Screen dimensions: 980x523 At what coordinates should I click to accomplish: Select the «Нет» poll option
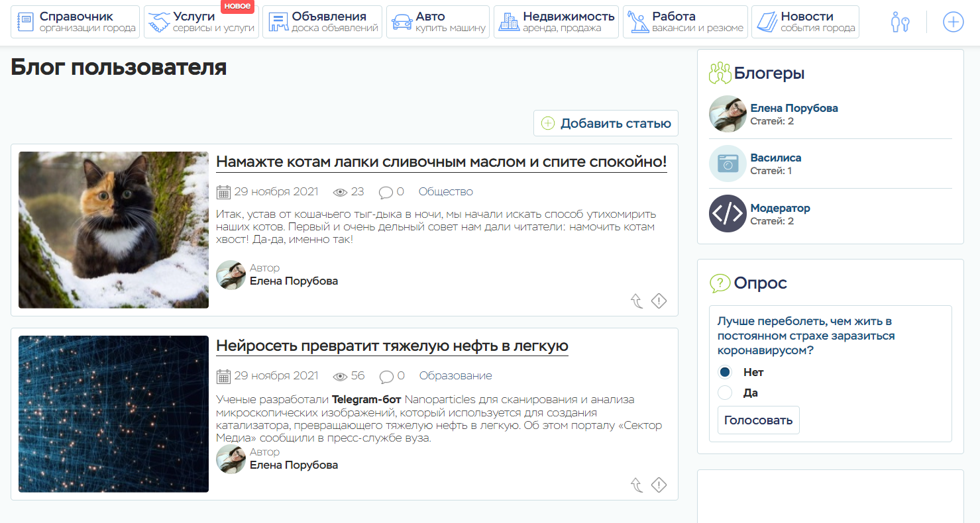coord(725,372)
